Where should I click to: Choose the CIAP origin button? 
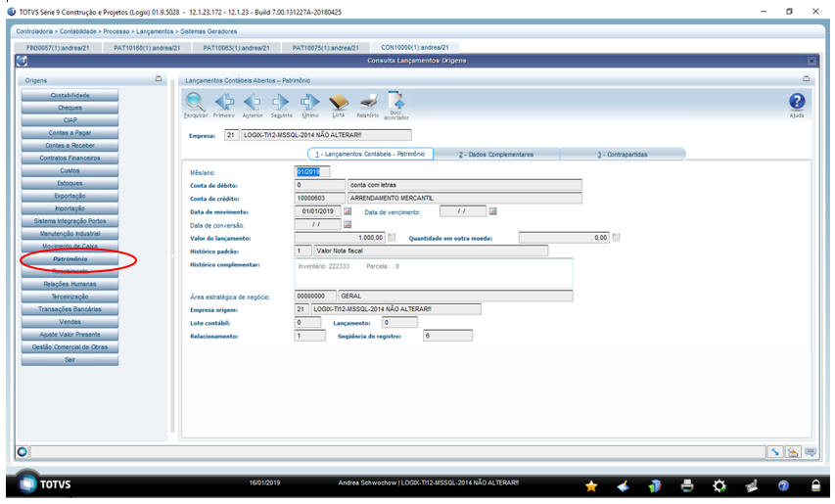(x=70, y=120)
